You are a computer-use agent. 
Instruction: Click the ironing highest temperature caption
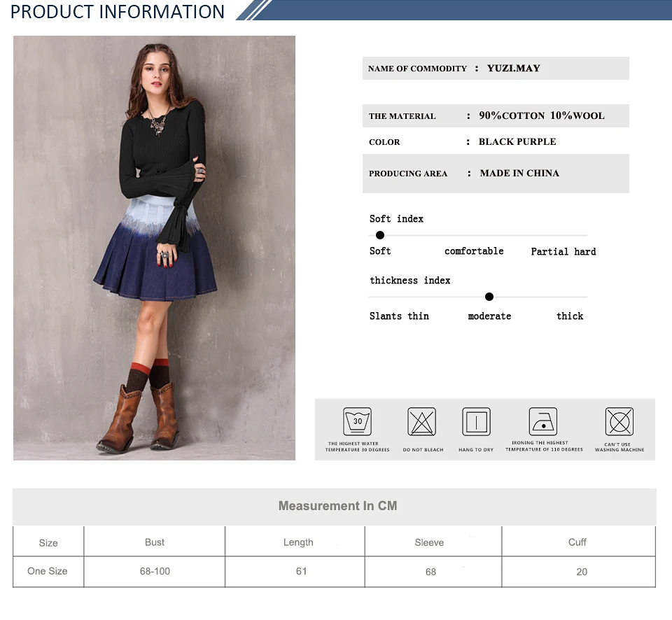tap(545, 446)
